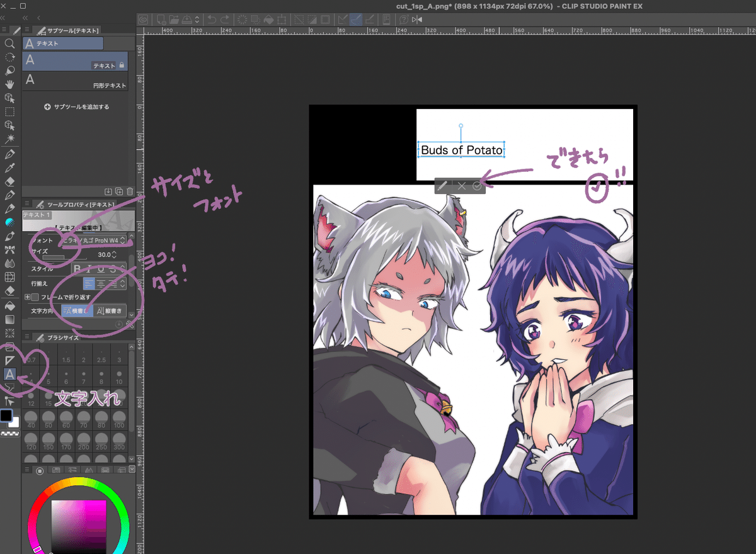Click the Redo arrow in toolbar
This screenshot has width=756, height=554.
point(225,20)
